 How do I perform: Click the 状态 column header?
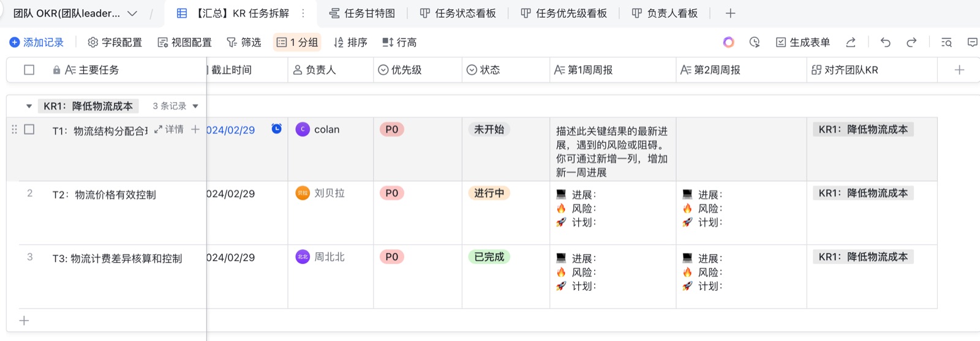click(506, 70)
